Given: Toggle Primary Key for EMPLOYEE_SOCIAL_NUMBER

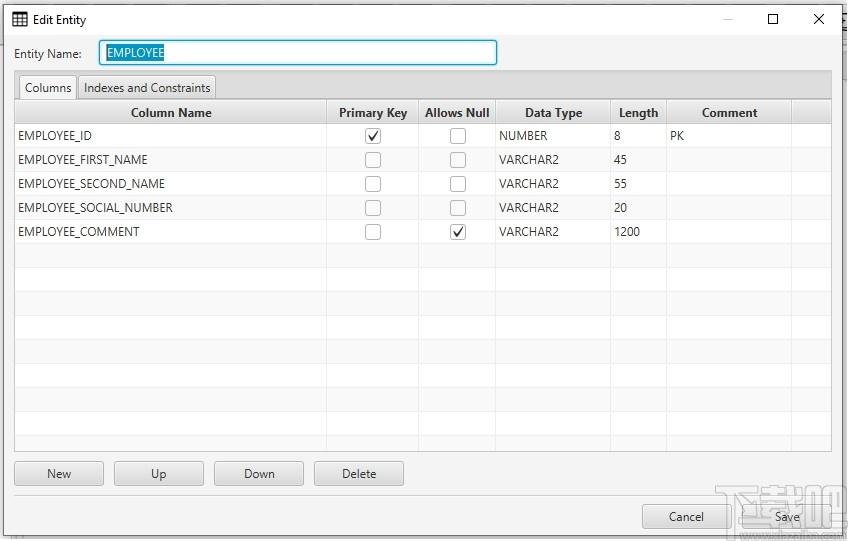Looking at the screenshot, I should pos(373,208).
